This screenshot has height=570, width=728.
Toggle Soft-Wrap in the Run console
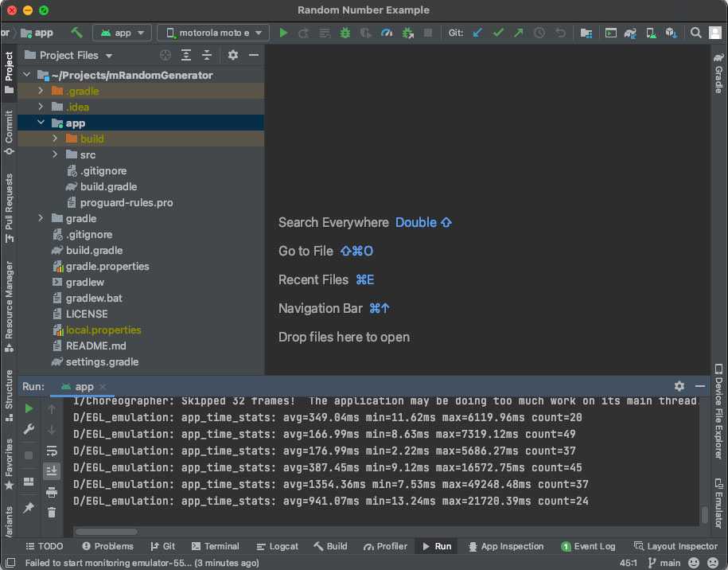52,451
